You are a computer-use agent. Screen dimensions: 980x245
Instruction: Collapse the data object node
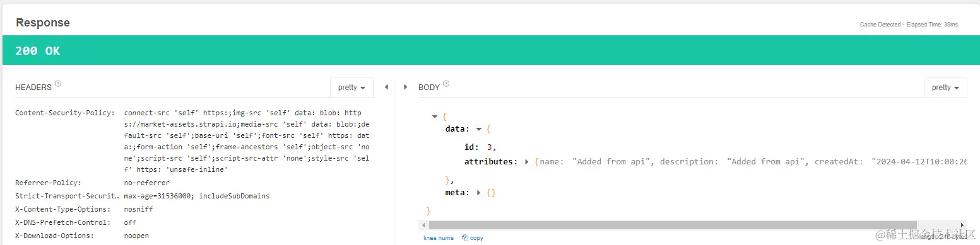point(479,129)
